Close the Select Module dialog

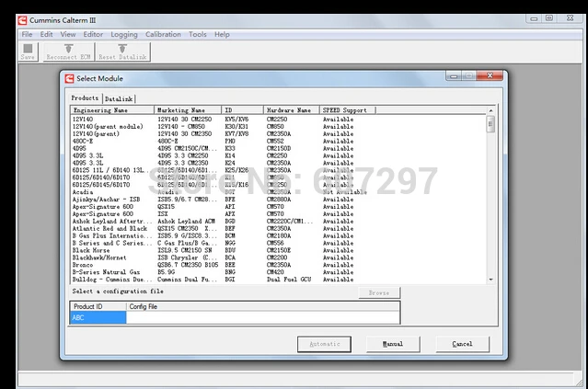point(490,75)
